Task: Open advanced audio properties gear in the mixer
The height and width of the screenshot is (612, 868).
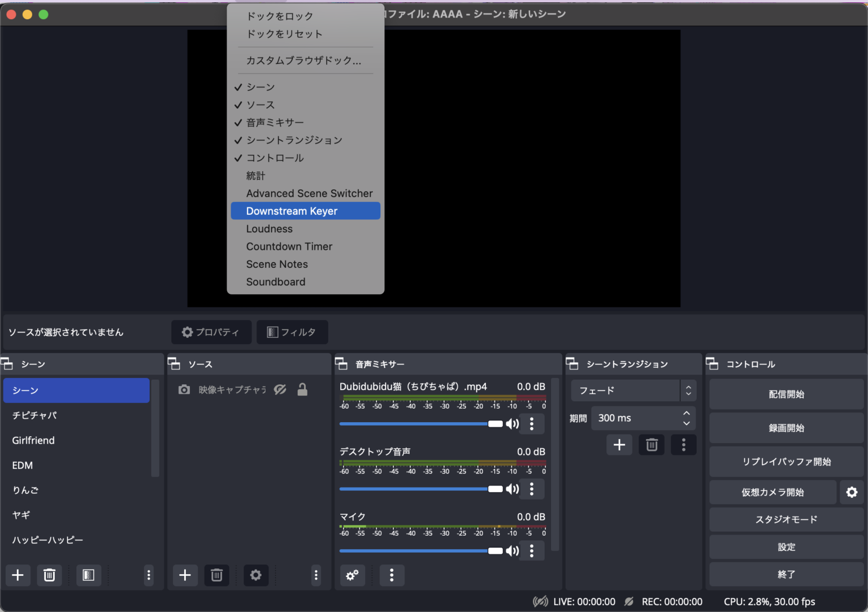Action: tap(352, 575)
